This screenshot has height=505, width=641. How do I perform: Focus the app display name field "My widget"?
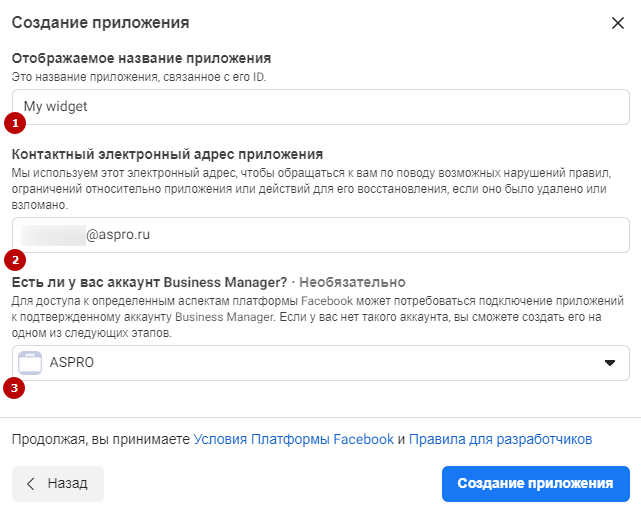tap(320, 107)
